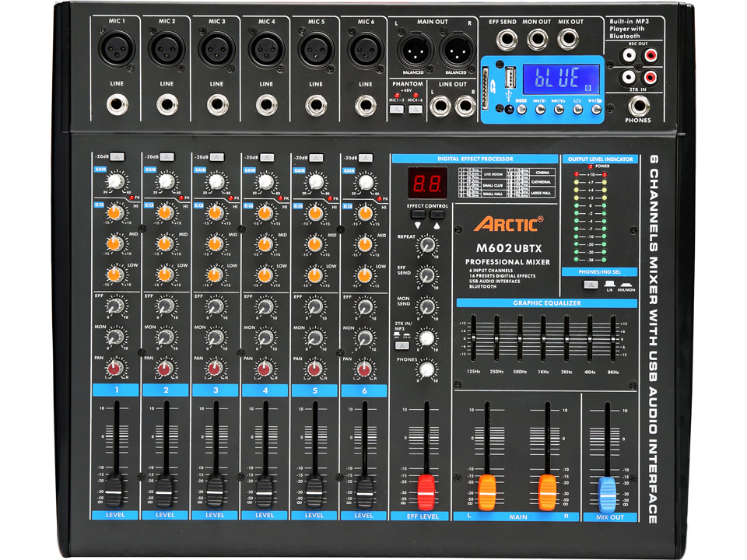The image size is (747, 560).
Task: Click the channel 4 LEVEL fader
Action: coord(265,492)
